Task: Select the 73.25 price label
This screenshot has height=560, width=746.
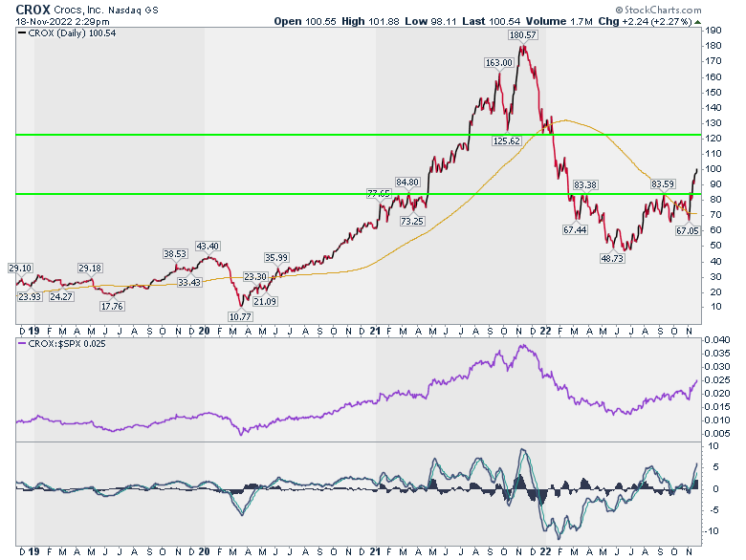Action: pos(412,221)
